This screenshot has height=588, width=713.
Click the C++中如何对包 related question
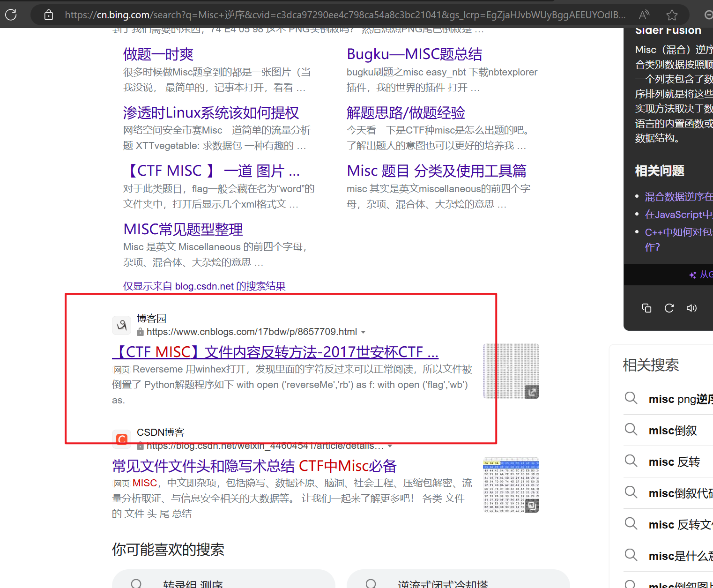pos(679,239)
